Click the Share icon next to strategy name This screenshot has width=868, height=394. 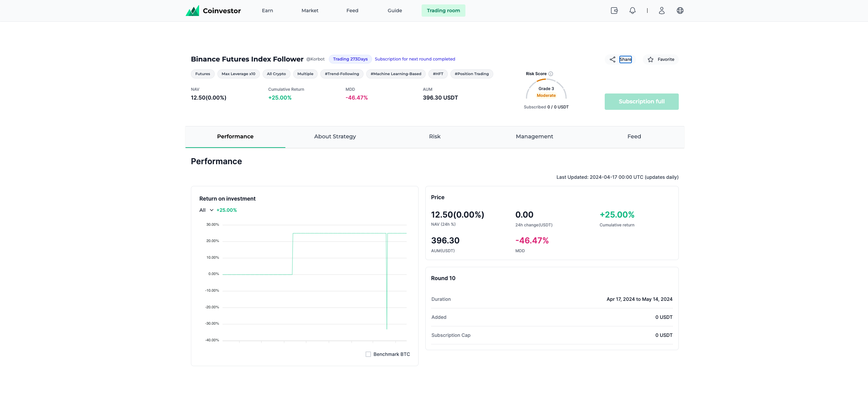tap(612, 59)
